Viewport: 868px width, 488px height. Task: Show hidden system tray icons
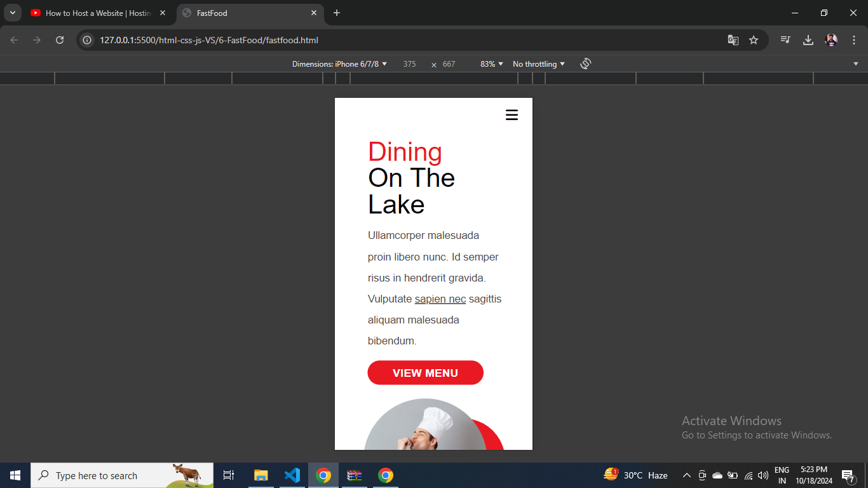[x=686, y=475]
